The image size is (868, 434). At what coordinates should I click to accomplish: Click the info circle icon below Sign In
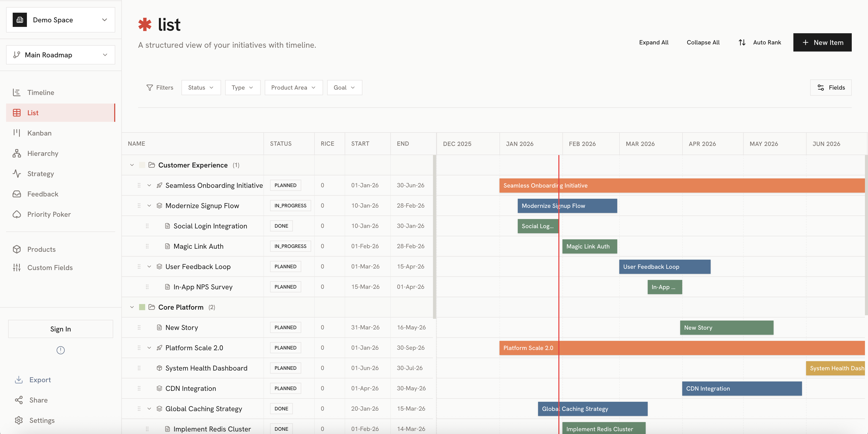pyautogui.click(x=61, y=350)
